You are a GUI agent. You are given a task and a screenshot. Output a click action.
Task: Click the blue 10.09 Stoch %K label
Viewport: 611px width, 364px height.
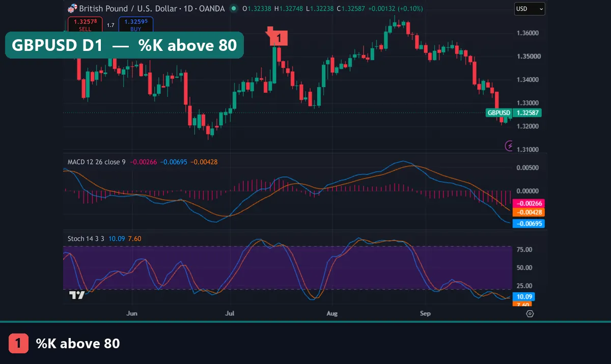(x=524, y=296)
